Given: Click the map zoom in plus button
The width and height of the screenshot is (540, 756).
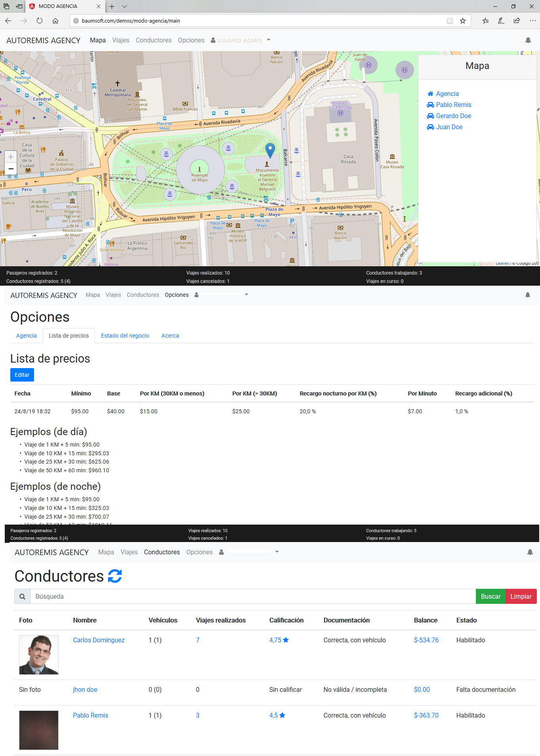Looking at the screenshot, I should pos(11,157).
